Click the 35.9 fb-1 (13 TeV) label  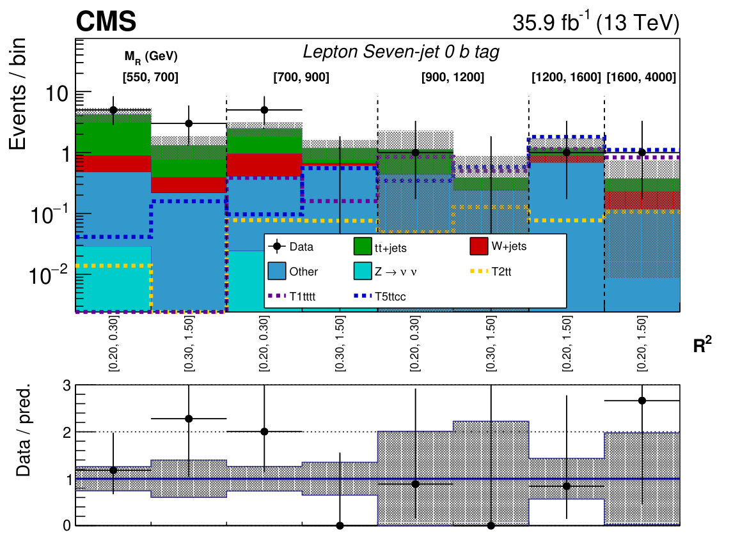click(595, 22)
